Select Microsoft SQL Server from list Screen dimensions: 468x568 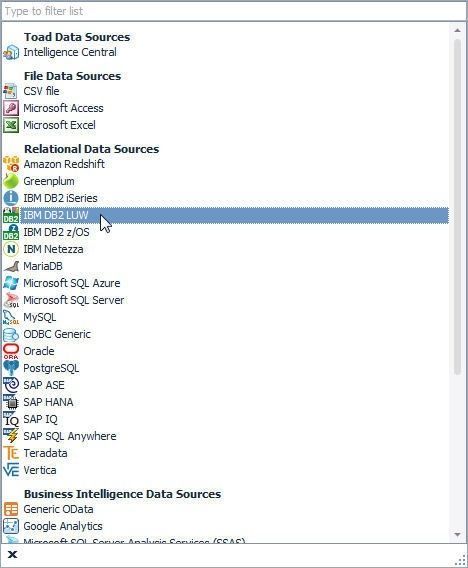(74, 300)
